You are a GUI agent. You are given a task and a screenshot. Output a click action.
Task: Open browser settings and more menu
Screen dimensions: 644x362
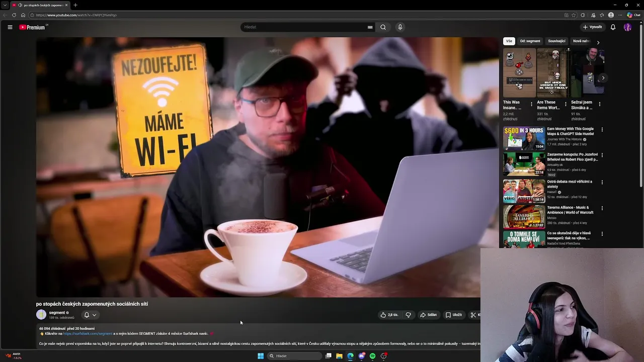pos(621,15)
